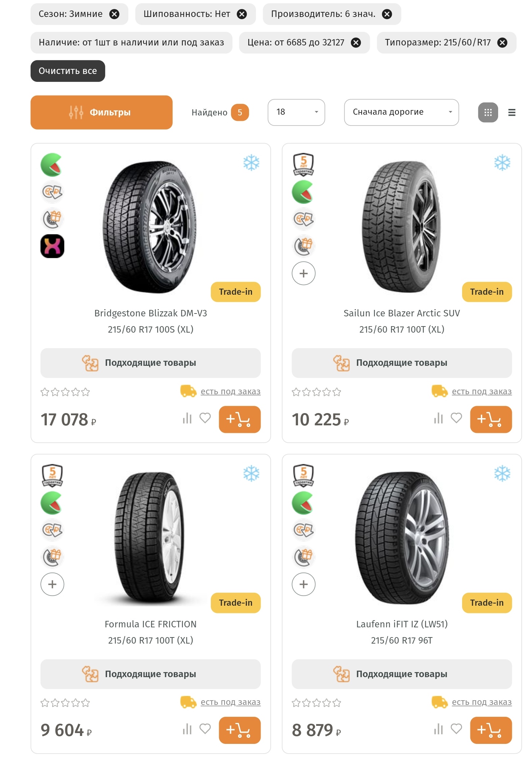Click Trade-in label on Bridgestone card
Viewport: 532px width, 763px height.
click(235, 292)
